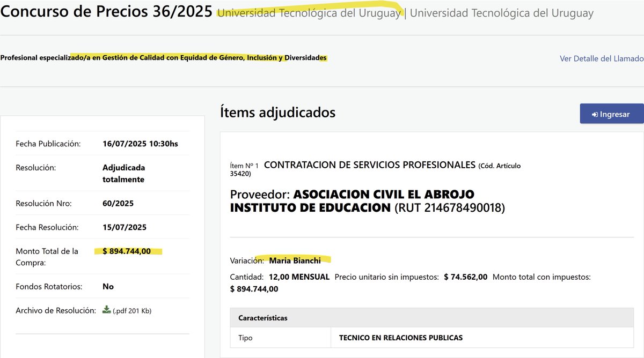
Task: Click the (.pdf 201 Kb) file label
Action: [133, 310]
